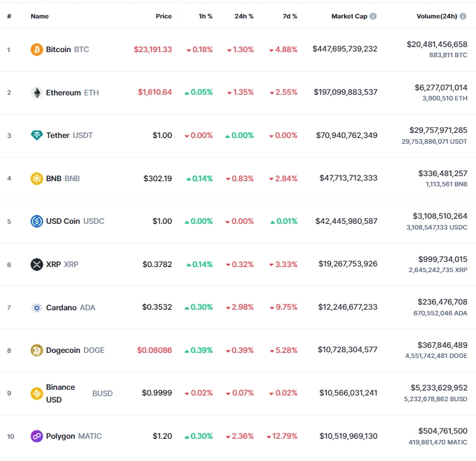Sort by the 7d % column header
Image resolution: width=476 pixels, height=461 pixels.
pos(290,17)
